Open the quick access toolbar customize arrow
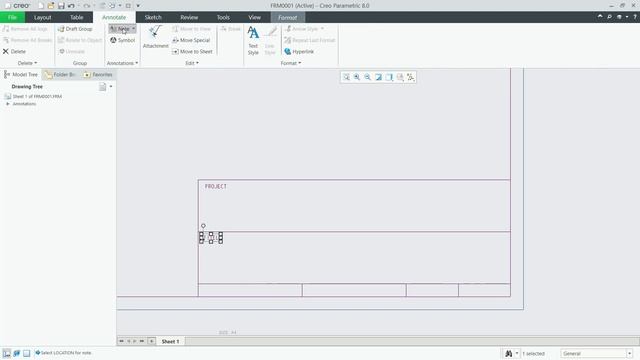Screen dimensions: 640x360 tap(138, 6)
